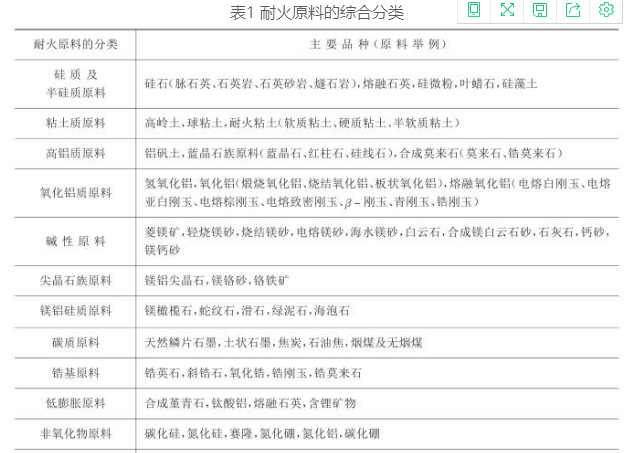629x453 pixels.
Task: Click the 硅质及半硅质原料 row label
Action: (76, 84)
